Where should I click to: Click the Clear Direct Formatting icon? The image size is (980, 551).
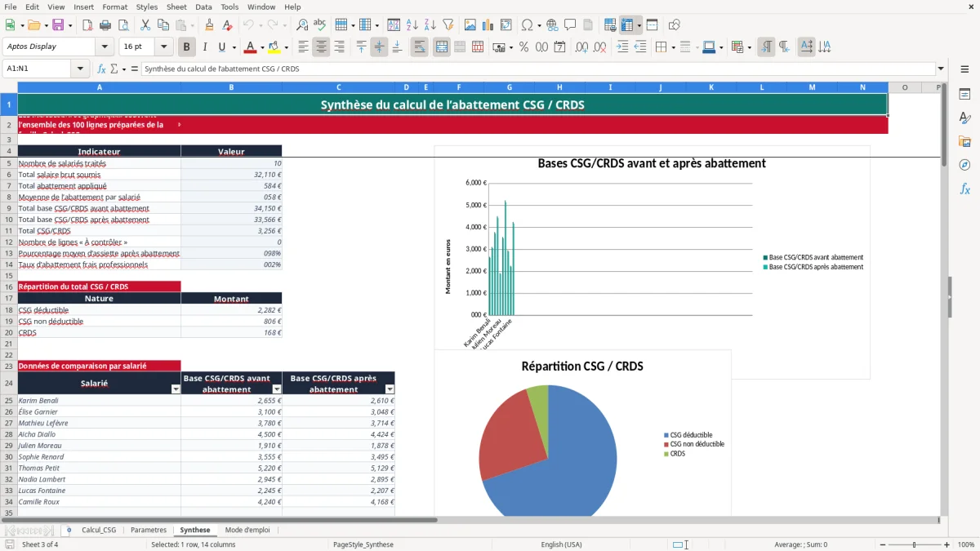click(x=227, y=25)
